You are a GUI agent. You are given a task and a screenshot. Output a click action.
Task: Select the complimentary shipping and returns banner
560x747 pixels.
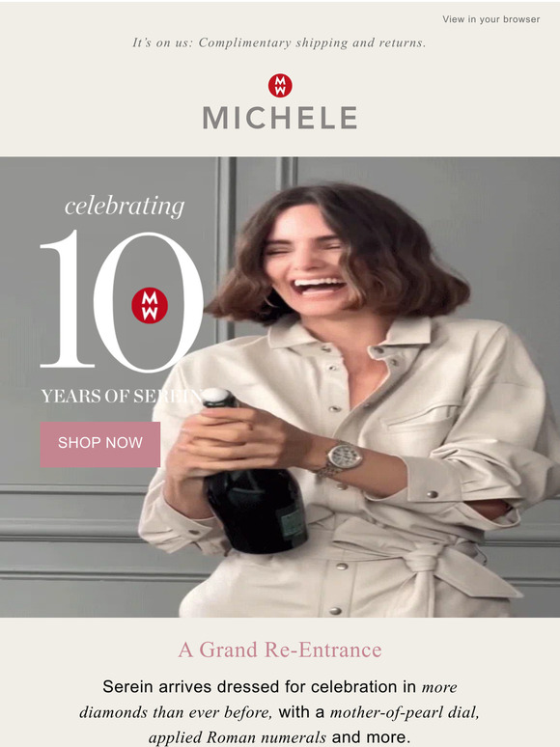tap(279, 42)
